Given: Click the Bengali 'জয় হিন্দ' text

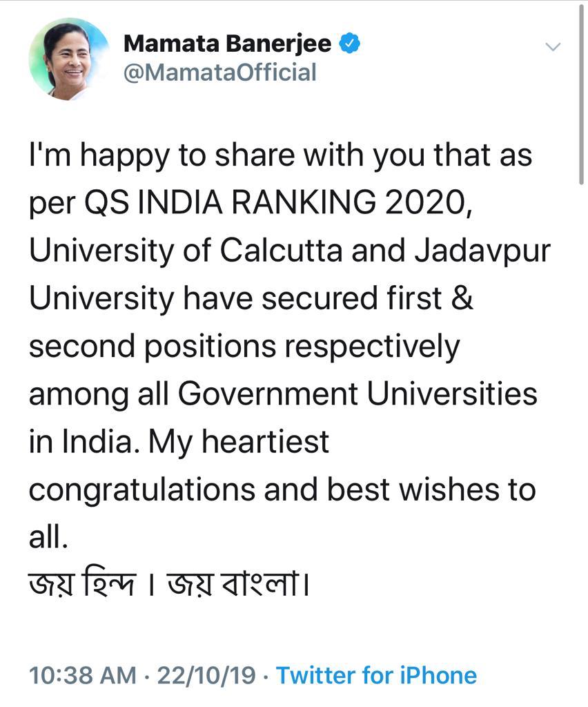Looking at the screenshot, I should [82, 584].
